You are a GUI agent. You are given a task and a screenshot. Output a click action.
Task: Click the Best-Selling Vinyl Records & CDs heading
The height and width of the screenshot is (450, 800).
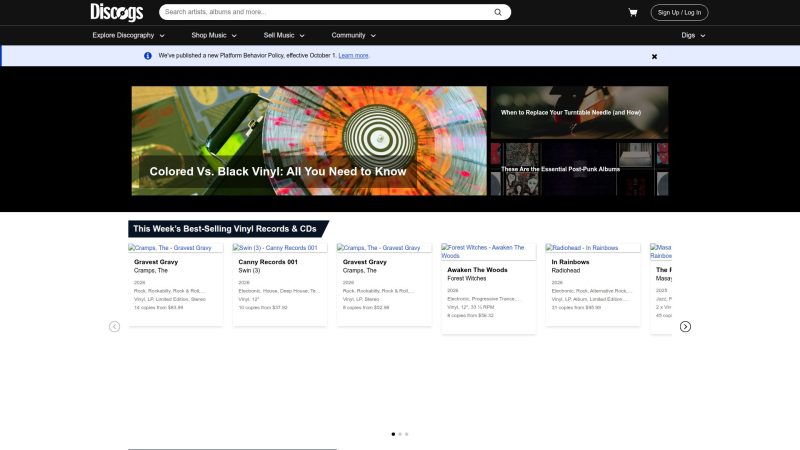(225, 229)
